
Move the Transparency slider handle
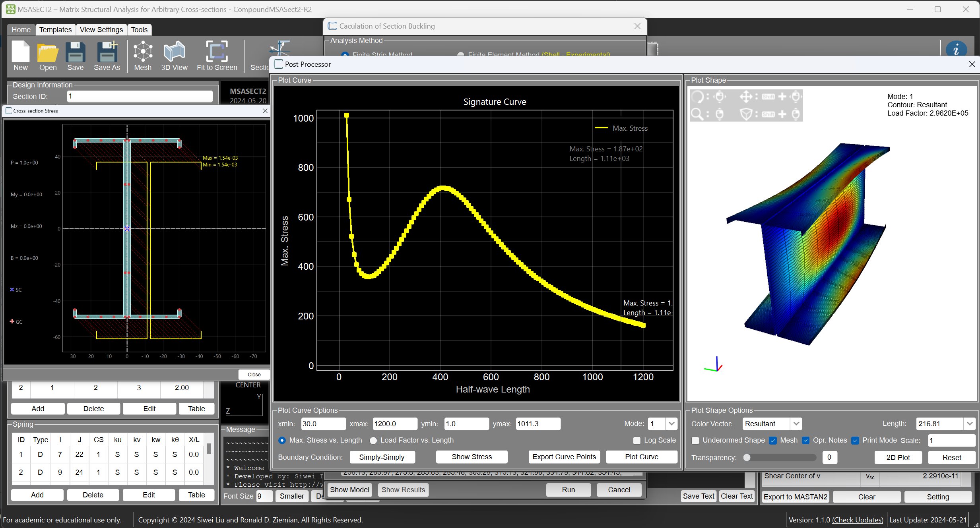tap(747, 457)
